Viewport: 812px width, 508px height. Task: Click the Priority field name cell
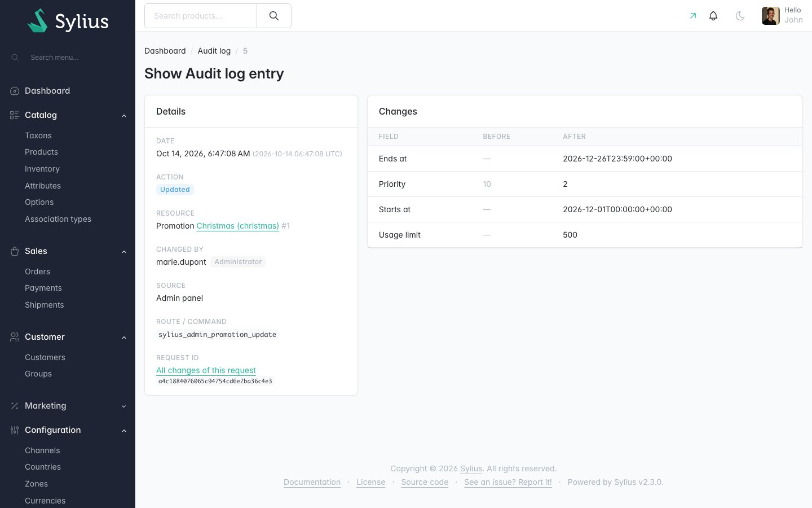[392, 184]
